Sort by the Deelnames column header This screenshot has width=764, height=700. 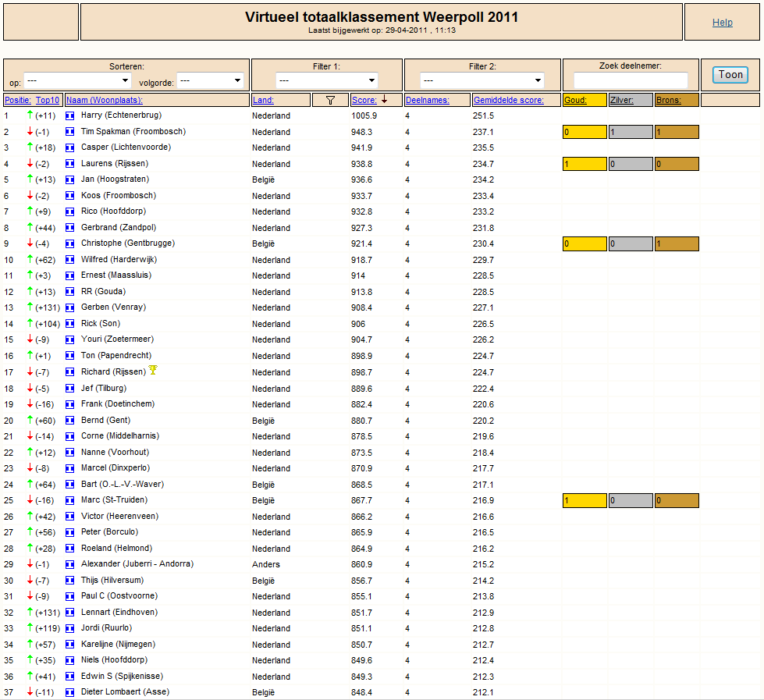(428, 101)
